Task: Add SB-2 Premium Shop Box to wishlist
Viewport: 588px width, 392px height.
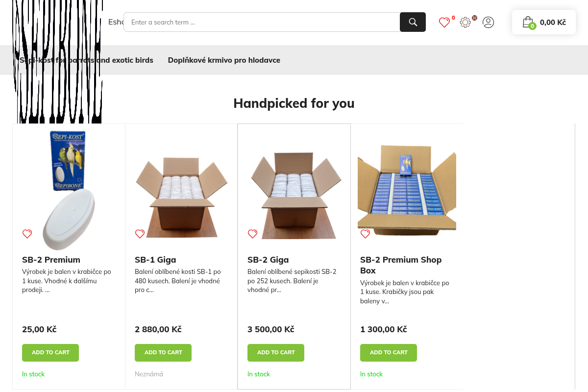Action: [x=366, y=234]
